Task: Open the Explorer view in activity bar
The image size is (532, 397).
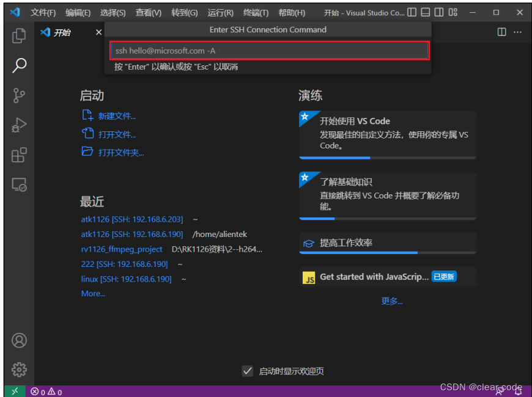Action: point(19,35)
